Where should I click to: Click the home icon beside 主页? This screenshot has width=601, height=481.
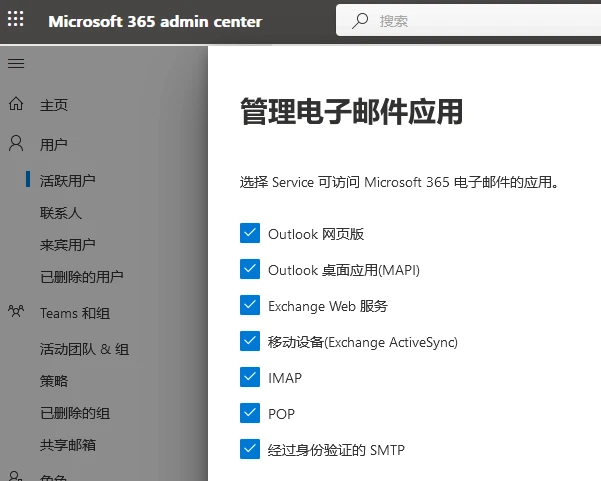point(16,103)
